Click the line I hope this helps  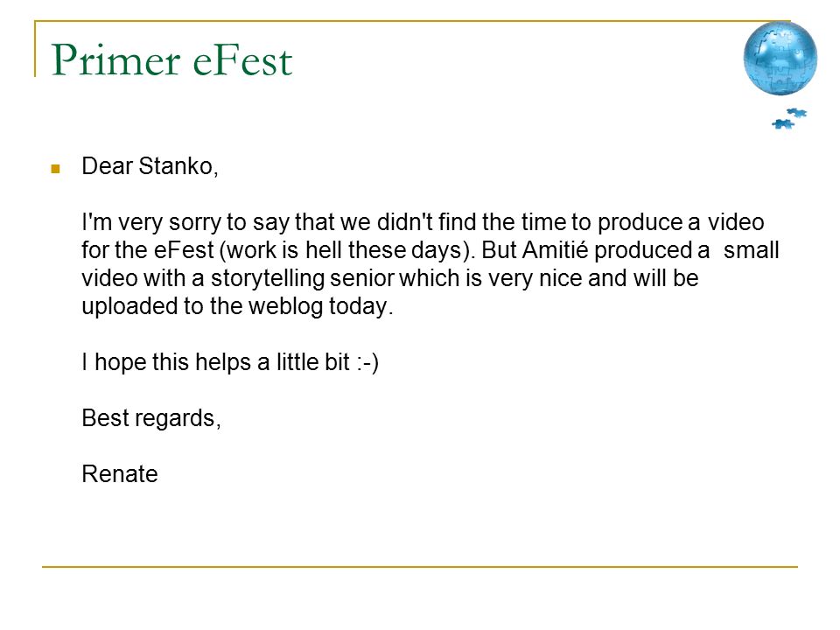[230, 362]
